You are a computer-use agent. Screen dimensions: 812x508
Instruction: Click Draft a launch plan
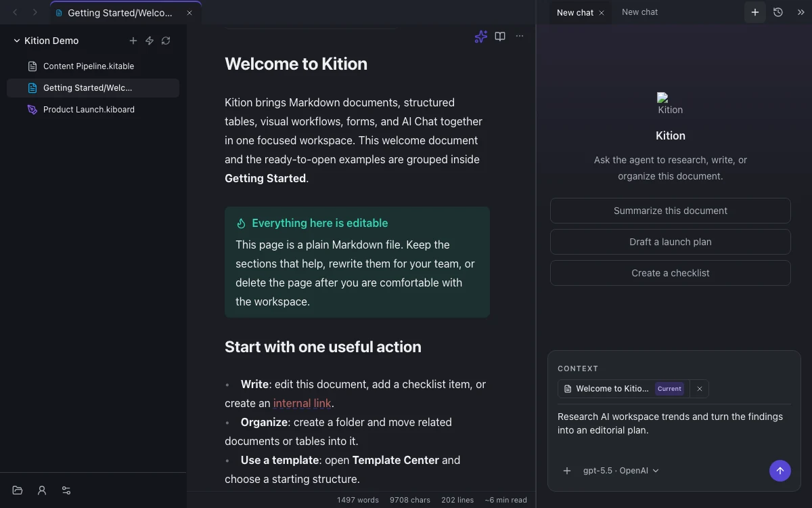[x=671, y=242]
